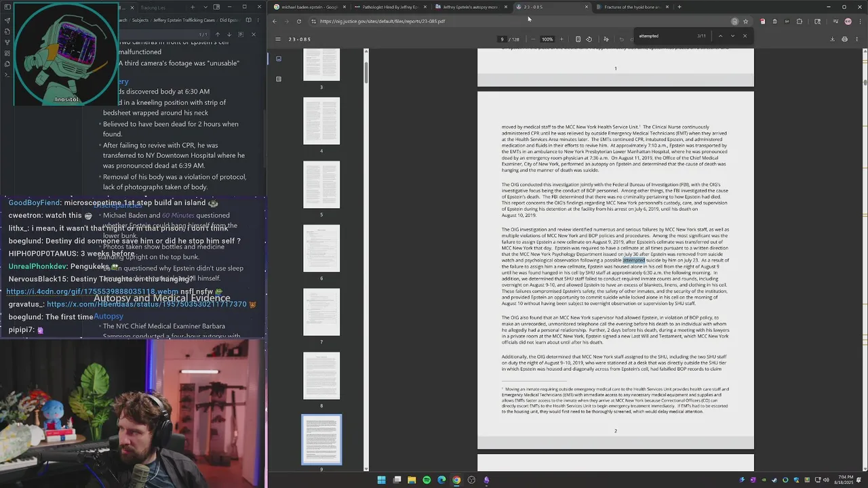This screenshot has width=868, height=488.
Task: Go to next find result for attempted
Action: pyautogui.click(x=732, y=36)
